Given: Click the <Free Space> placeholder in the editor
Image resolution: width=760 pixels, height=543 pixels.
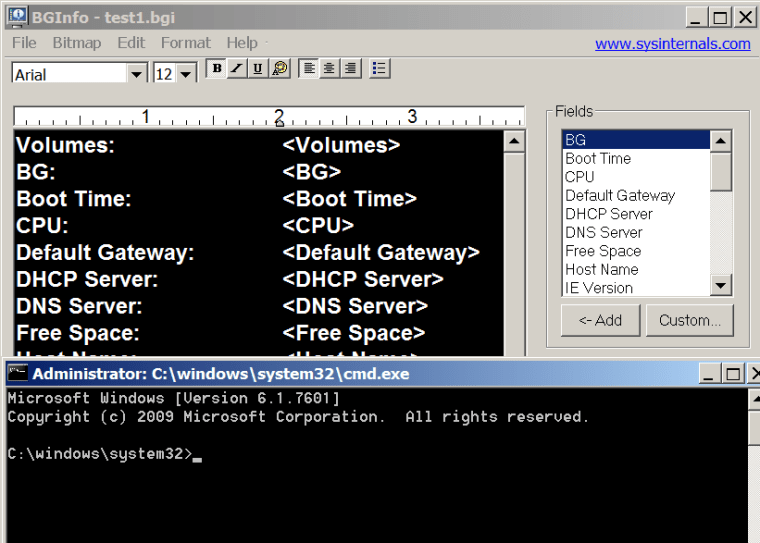Looking at the screenshot, I should 354,333.
